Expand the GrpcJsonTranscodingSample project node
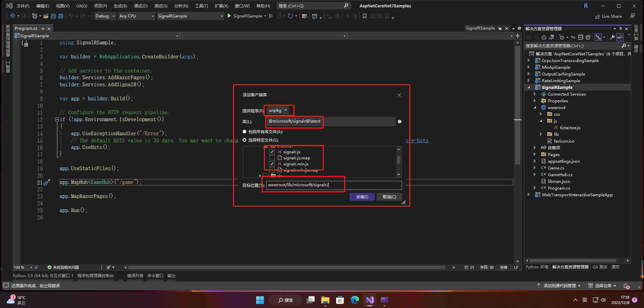644x308 pixels. [x=529, y=61]
